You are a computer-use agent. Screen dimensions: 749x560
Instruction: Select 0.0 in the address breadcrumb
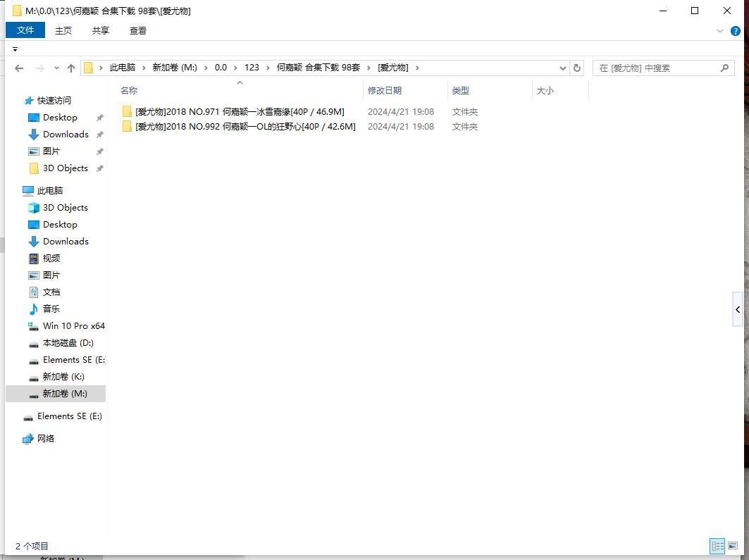point(221,68)
